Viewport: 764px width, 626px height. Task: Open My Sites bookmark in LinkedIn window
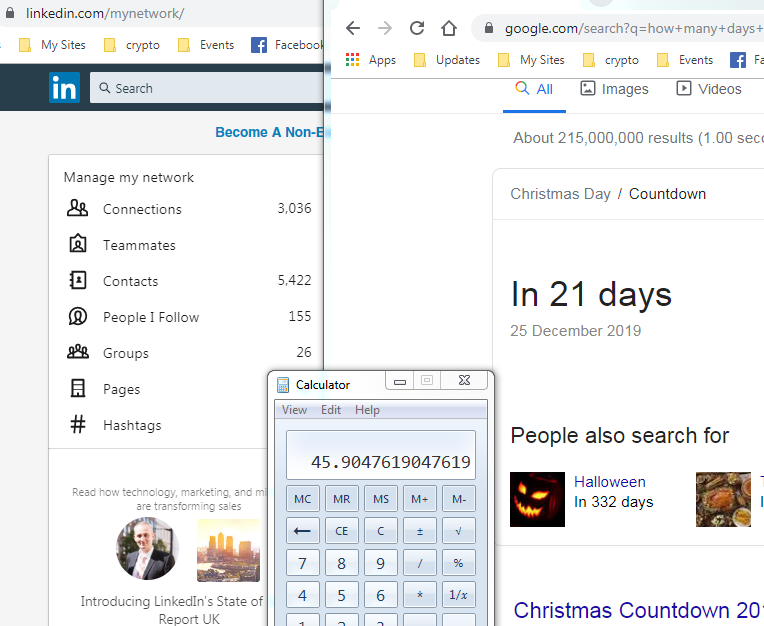(x=52, y=45)
